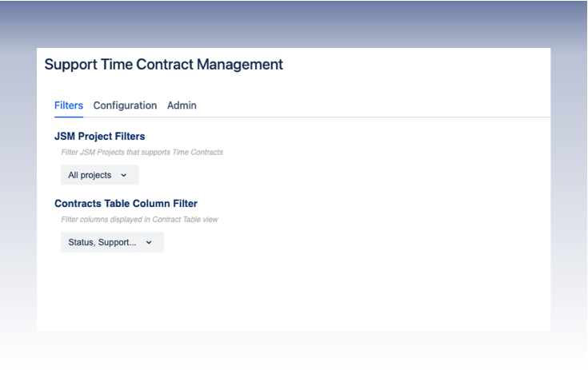Click the Contracts Table Column Filter heading
588x370 pixels.
coord(126,204)
